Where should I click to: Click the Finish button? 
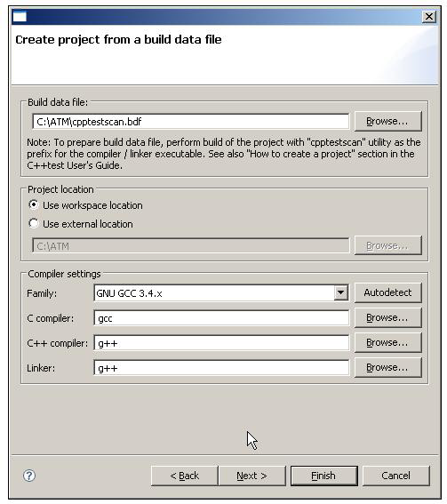[324, 476]
